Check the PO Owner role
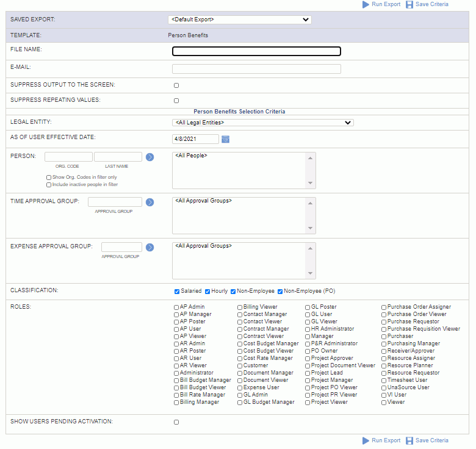The image size is (476, 449). tap(308, 351)
